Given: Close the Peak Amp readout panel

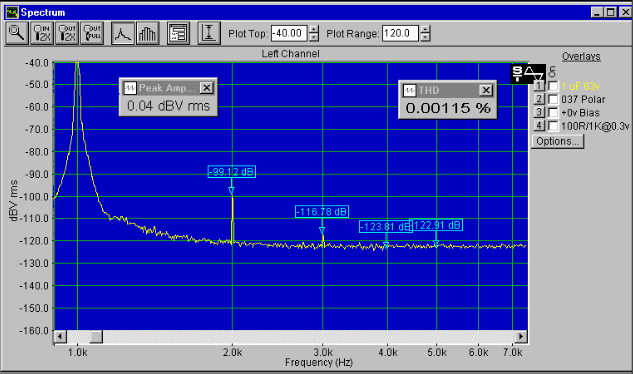Looking at the screenshot, I should coord(206,88).
